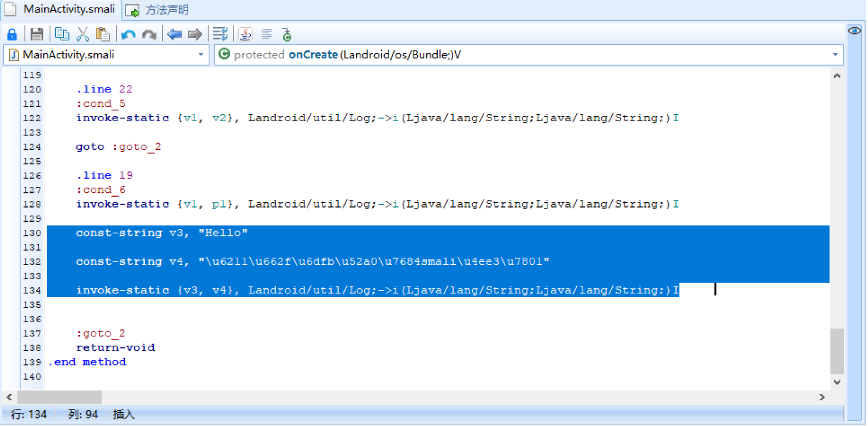868x426 pixels.
Task: Click status bar '插入' mode indicator
Action: pos(124,415)
